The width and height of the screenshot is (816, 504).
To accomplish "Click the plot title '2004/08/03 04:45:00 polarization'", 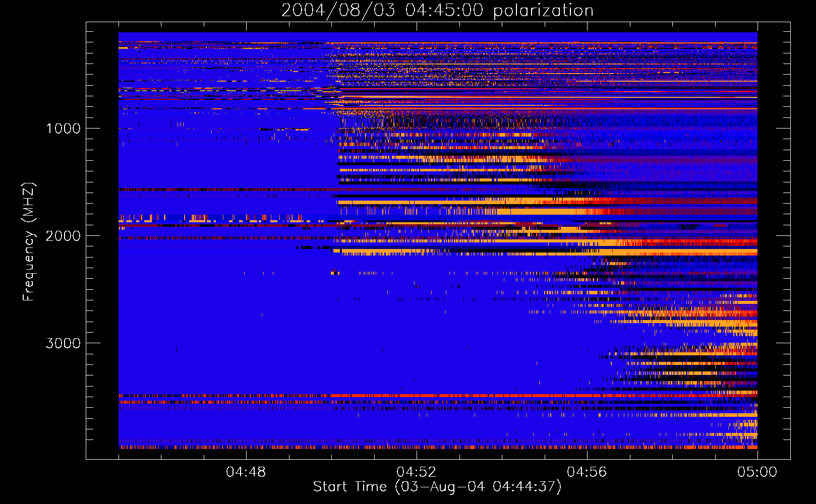I will 437,11.
